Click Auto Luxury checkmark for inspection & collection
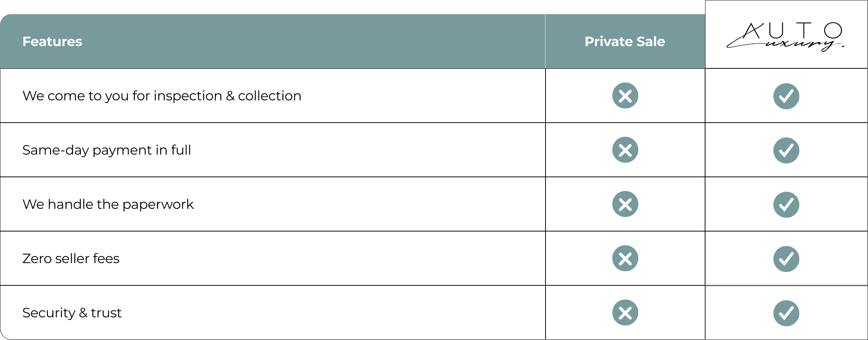The height and width of the screenshot is (340, 868). click(786, 96)
